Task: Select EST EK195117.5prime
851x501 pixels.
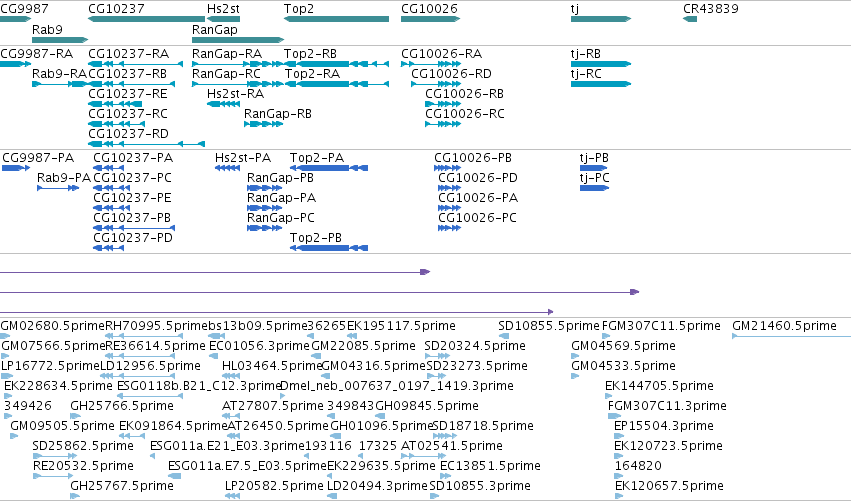Action: (x=352, y=337)
